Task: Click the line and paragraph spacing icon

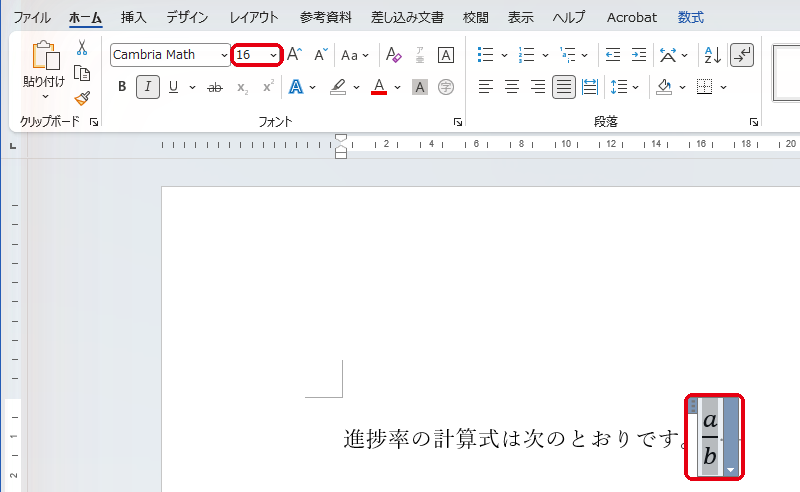Action: (619, 87)
